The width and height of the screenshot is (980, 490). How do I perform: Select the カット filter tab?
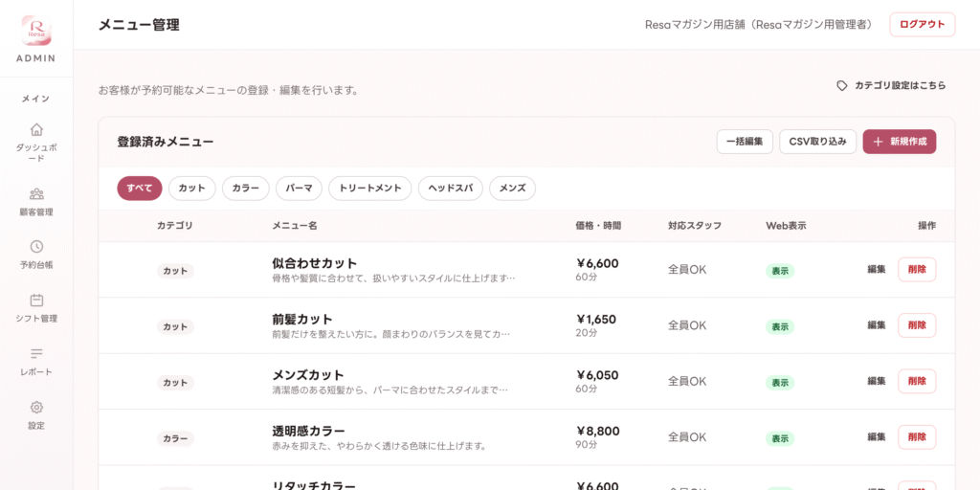tap(191, 189)
